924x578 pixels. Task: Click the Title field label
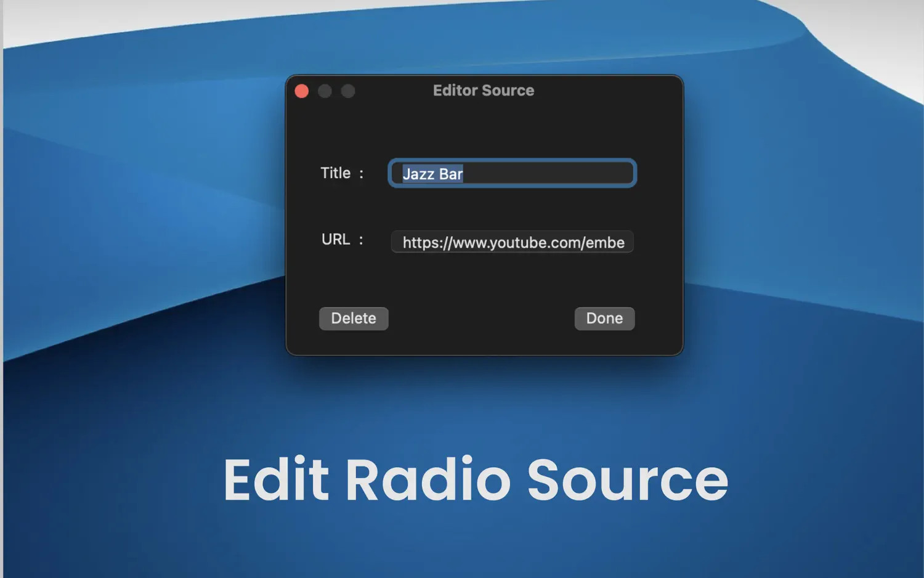(335, 173)
